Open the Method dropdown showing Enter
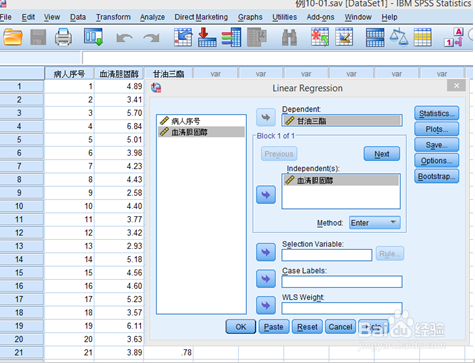Screen dimensions: 475x363 (x=375, y=223)
